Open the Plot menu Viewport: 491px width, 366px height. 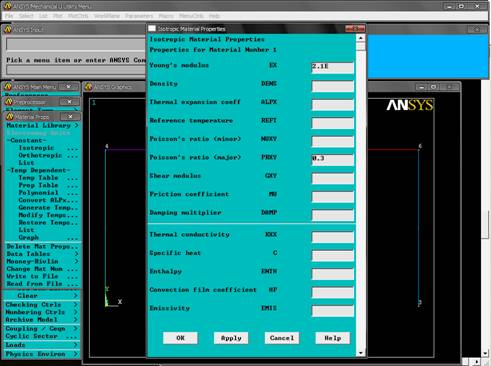pos(58,16)
